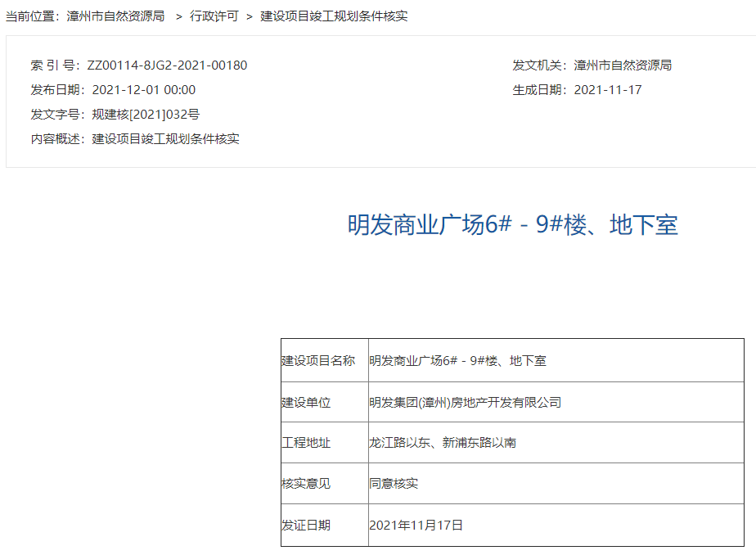Select the issue date 2021年11月17日

(x=416, y=526)
